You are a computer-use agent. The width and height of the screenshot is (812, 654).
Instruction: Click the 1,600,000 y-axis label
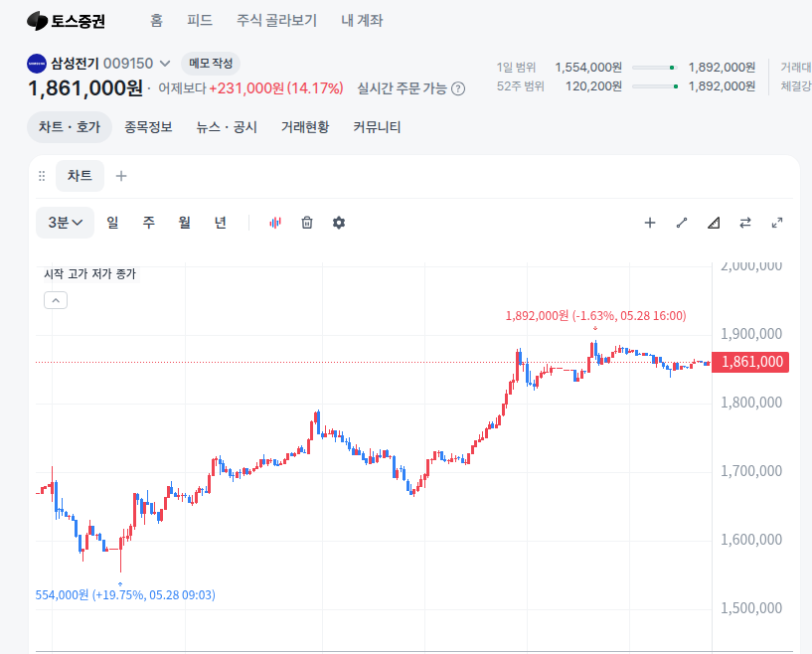pyautogui.click(x=751, y=540)
